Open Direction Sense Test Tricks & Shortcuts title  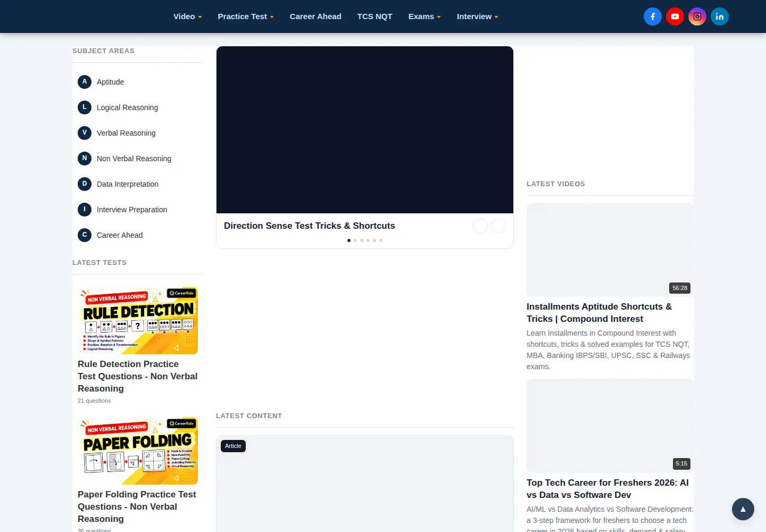coord(310,226)
